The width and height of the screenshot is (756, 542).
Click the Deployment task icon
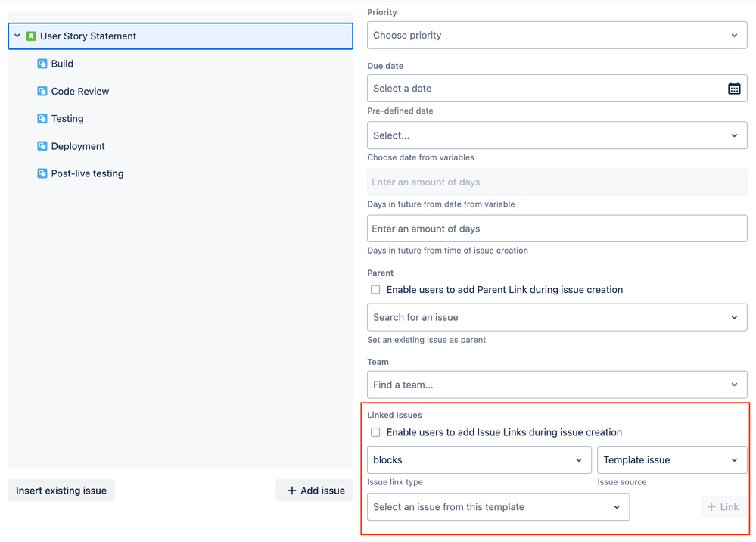42,145
